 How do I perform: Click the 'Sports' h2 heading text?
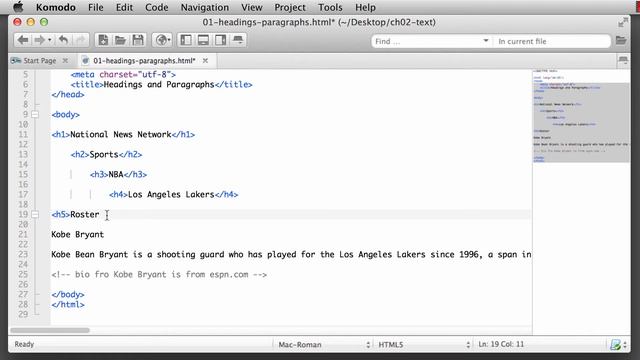(104, 154)
